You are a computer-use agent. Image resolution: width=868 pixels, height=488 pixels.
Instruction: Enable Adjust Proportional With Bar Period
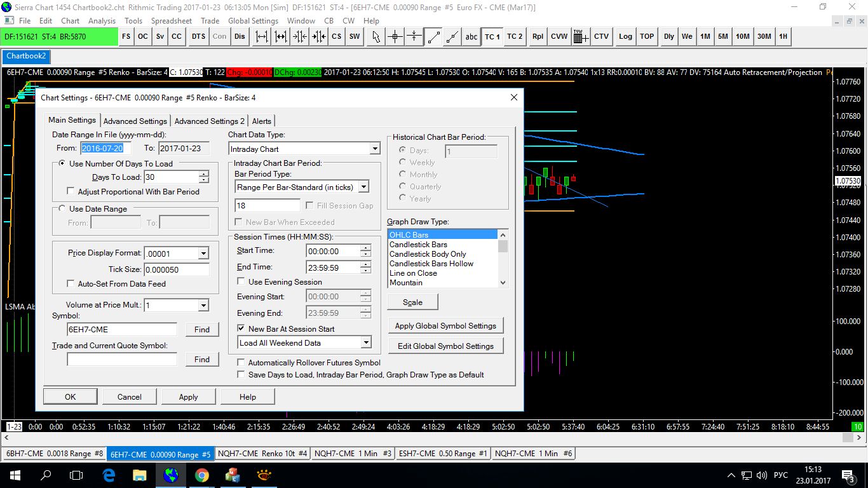point(71,191)
